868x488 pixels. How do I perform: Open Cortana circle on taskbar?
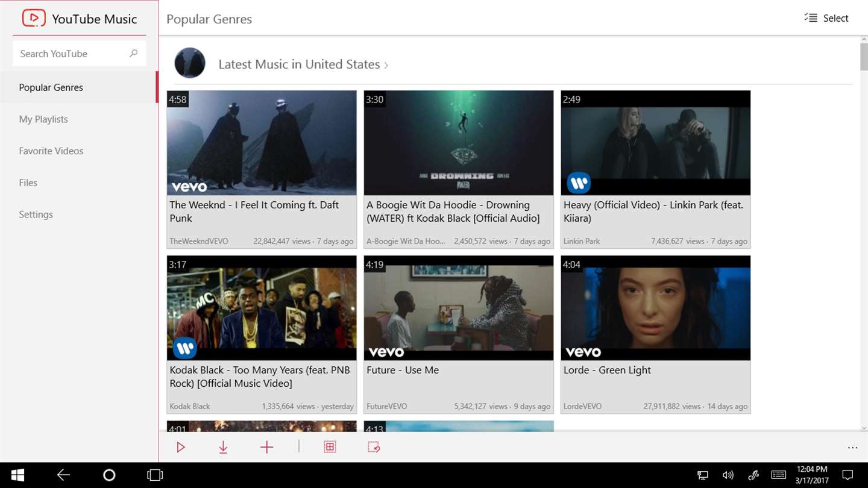(x=109, y=475)
